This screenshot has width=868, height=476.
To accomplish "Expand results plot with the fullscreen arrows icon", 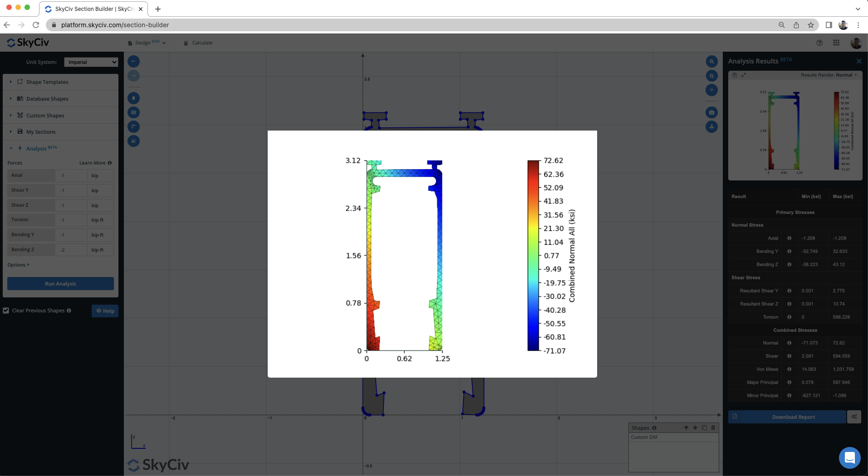I will tap(744, 75).
